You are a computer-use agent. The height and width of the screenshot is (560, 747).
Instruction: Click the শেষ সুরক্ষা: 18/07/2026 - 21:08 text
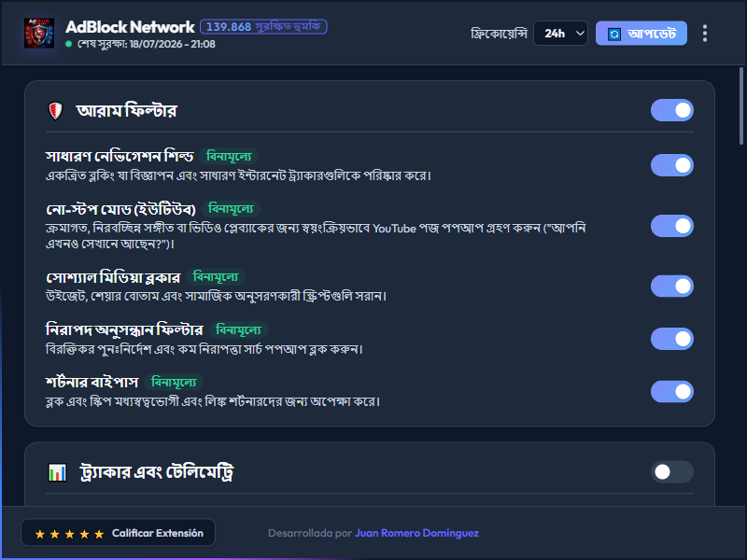click(x=147, y=44)
